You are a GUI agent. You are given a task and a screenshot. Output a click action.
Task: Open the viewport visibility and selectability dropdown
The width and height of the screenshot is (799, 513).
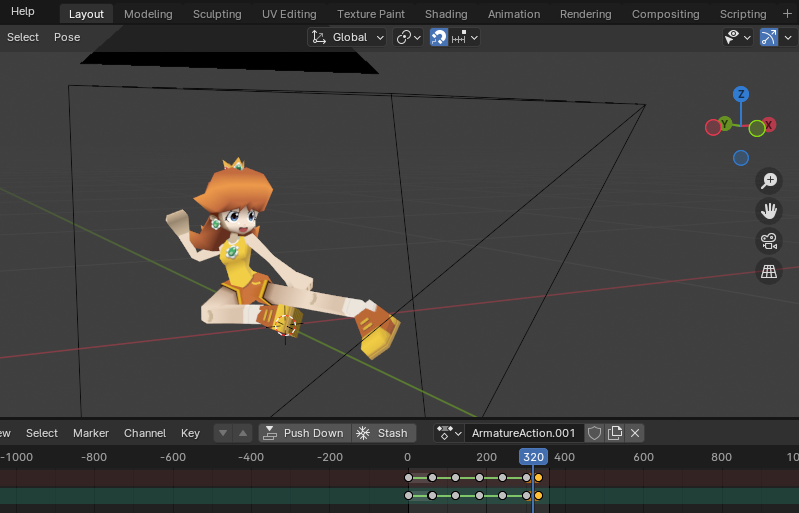(x=737, y=37)
